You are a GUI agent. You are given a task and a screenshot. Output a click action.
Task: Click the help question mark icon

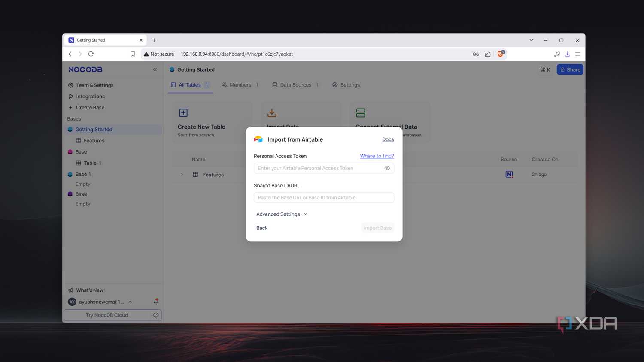tap(156, 315)
